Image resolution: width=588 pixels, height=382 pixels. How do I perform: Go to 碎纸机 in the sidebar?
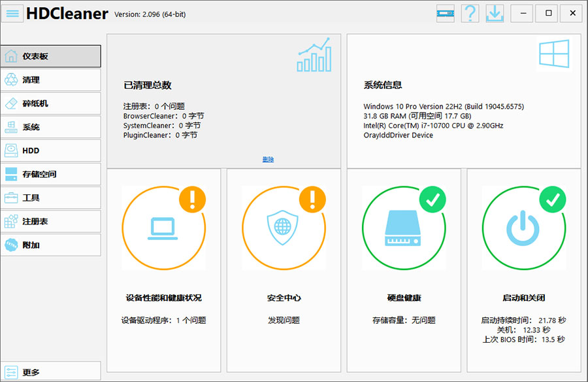[50, 103]
